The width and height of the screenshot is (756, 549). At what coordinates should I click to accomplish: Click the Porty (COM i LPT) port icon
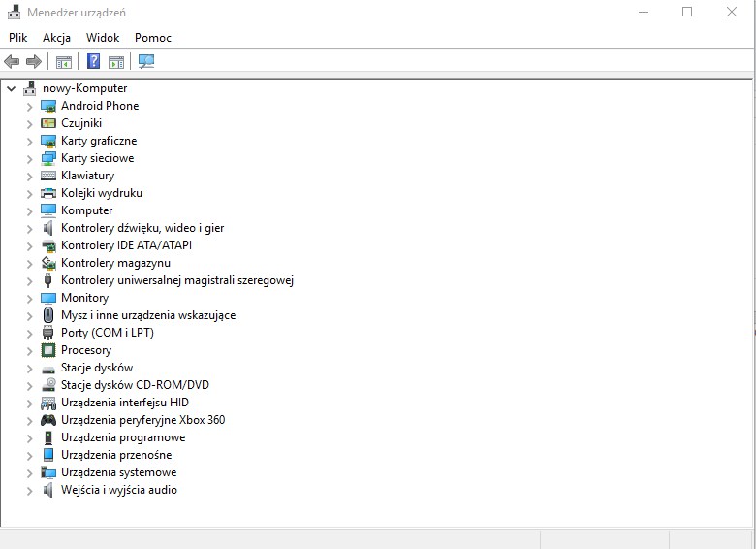[47, 333]
